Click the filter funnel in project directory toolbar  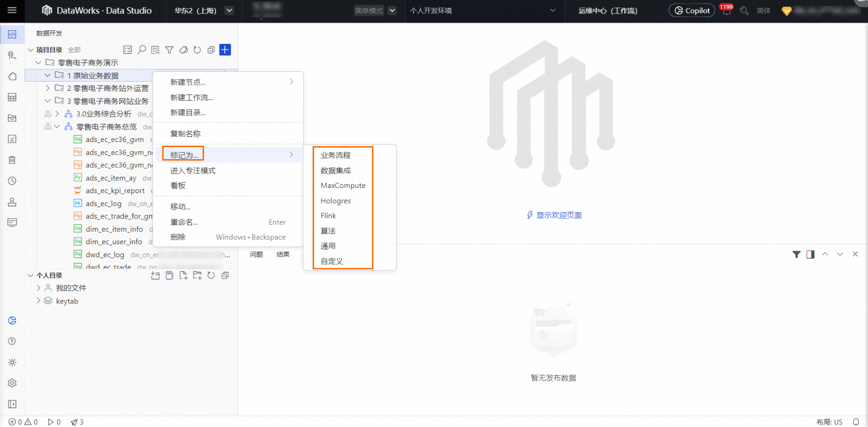pyautogui.click(x=169, y=50)
